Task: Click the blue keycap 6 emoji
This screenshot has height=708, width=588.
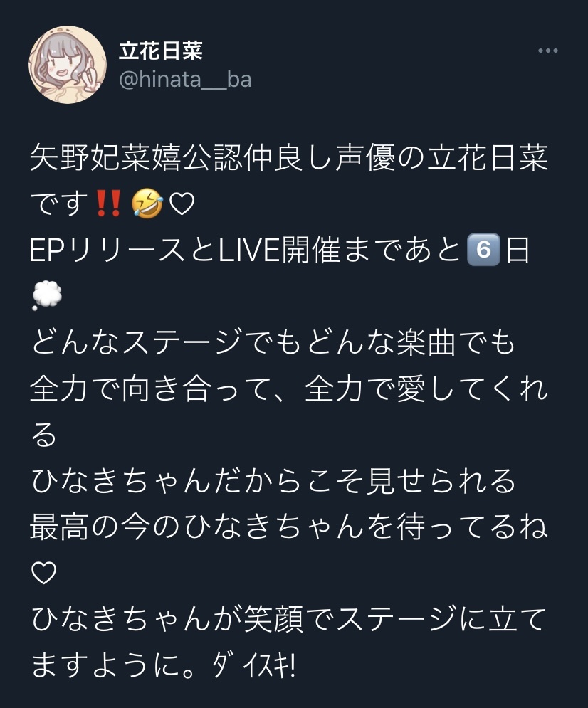Action: click(x=483, y=250)
